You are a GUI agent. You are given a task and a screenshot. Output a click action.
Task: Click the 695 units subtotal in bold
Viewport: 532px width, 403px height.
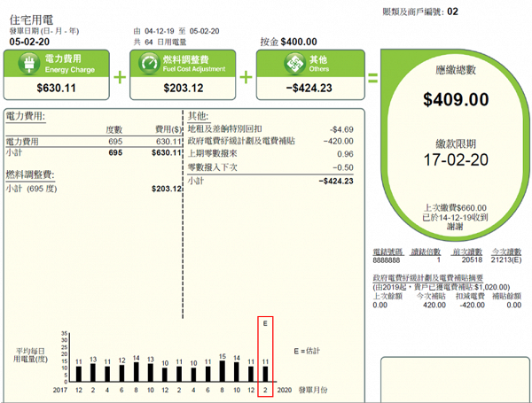[x=115, y=153]
